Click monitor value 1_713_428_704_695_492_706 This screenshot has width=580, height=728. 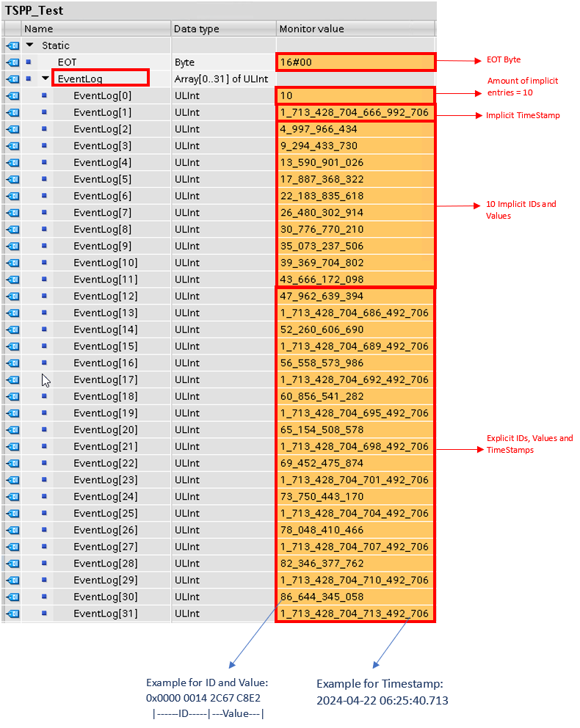coord(355,413)
